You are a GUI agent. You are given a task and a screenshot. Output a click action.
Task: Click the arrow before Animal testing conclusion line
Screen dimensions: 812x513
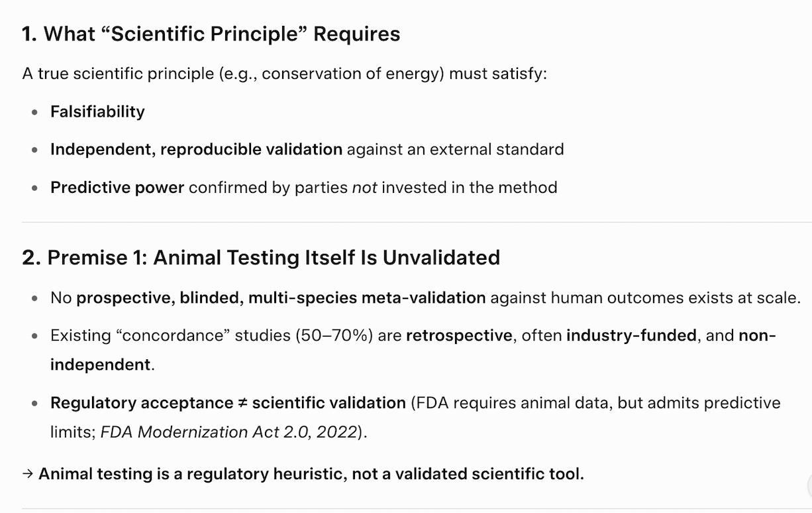pyautogui.click(x=27, y=474)
